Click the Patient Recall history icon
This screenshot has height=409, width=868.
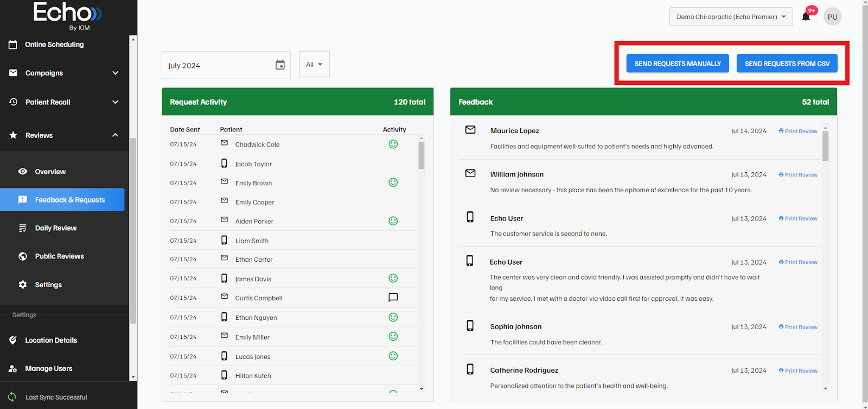[13, 102]
